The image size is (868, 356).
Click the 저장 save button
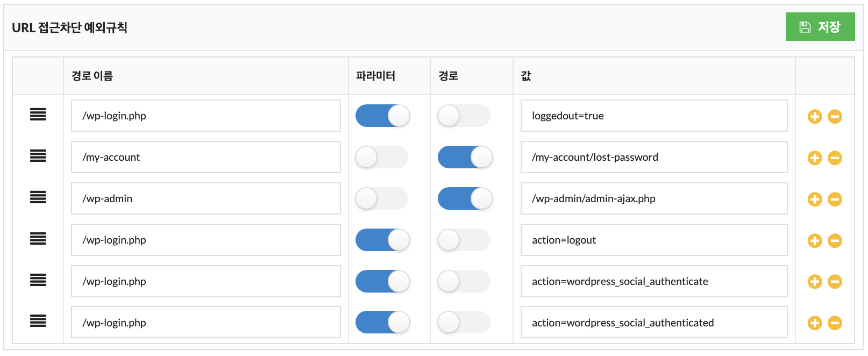(x=820, y=27)
